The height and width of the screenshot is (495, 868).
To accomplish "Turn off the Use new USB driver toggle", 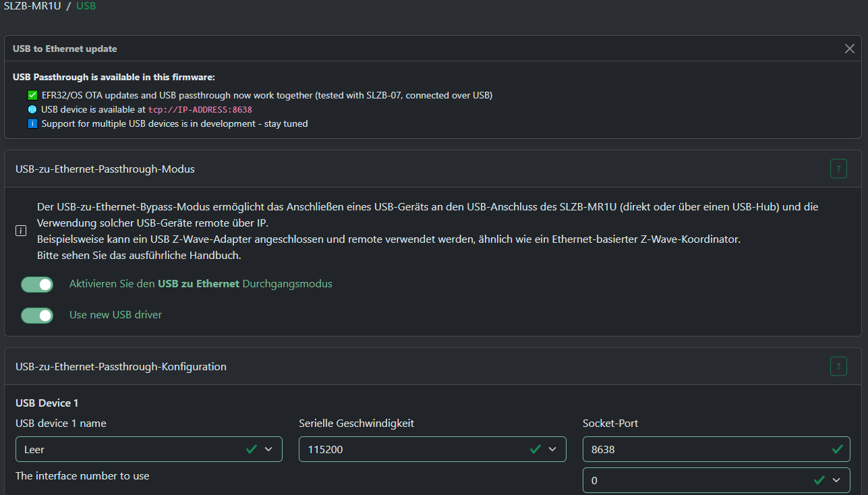I will coord(36,315).
